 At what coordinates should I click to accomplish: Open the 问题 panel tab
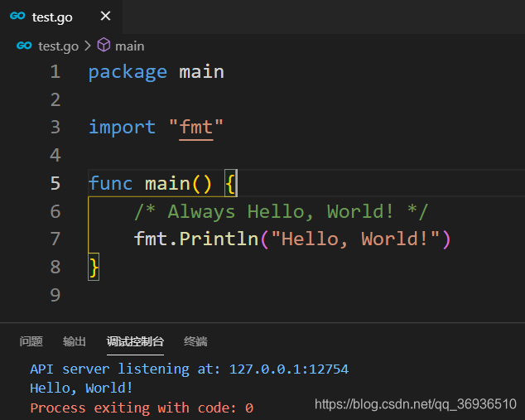point(31,341)
